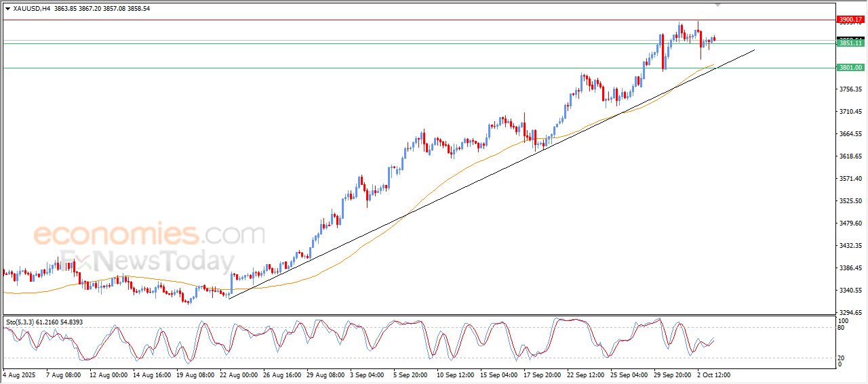The image size is (868, 384).
Task: Click the 29 Sep 20:00 time label
Action: tap(673, 375)
